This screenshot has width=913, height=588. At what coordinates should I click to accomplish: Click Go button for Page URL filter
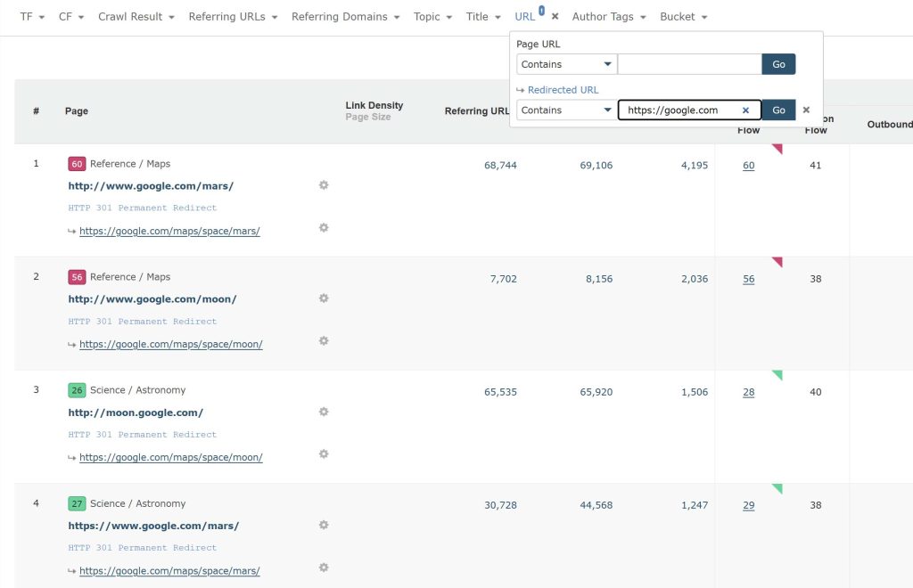pos(778,64)
